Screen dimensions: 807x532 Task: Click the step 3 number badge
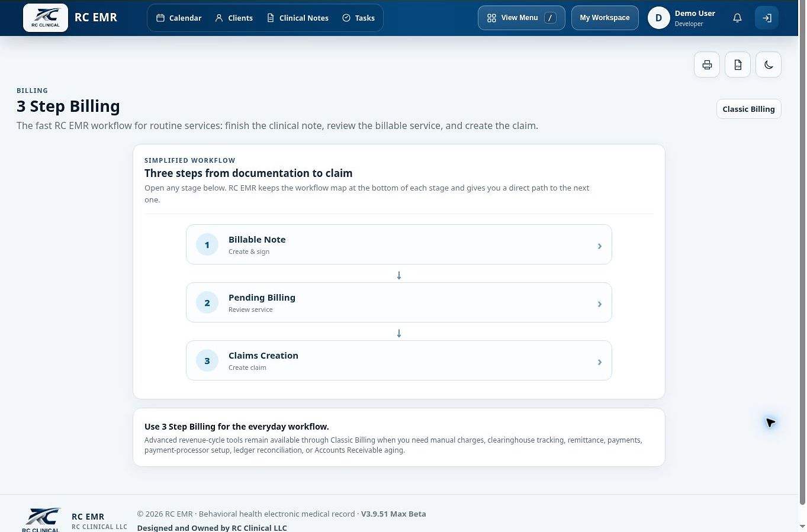click(x=207, y=360)
